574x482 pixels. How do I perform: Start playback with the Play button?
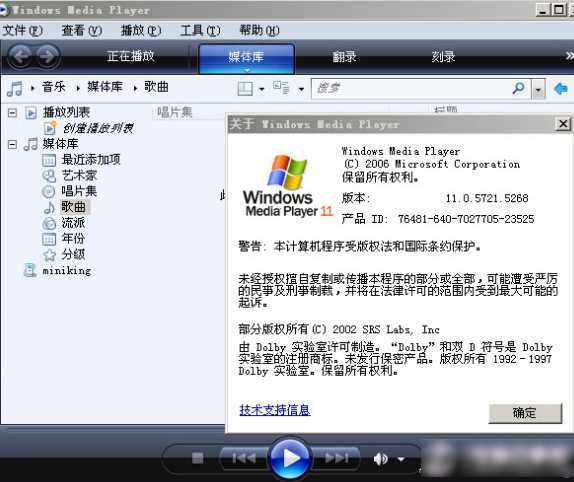click(290, 457)
